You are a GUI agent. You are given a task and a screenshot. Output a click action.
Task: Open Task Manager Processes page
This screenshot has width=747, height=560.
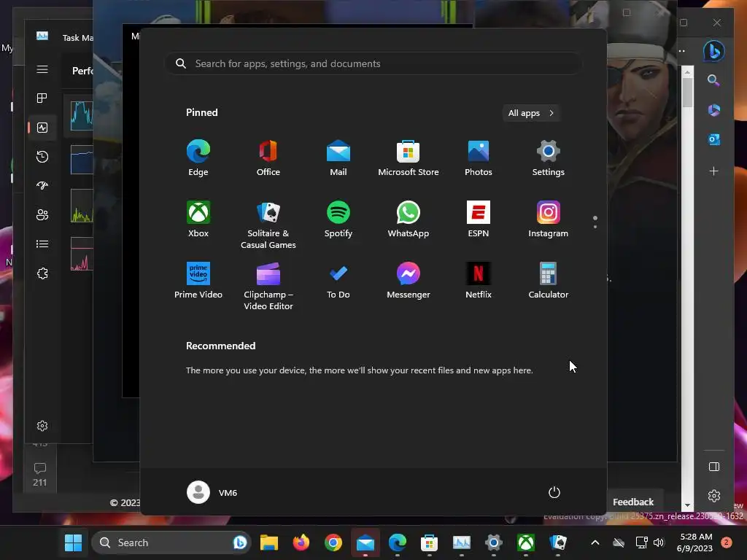42,98
